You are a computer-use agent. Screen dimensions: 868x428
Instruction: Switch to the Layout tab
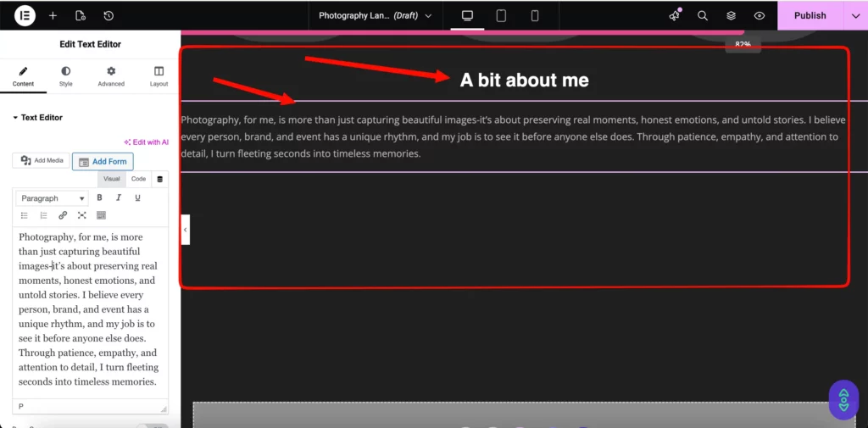coord(159,77)
